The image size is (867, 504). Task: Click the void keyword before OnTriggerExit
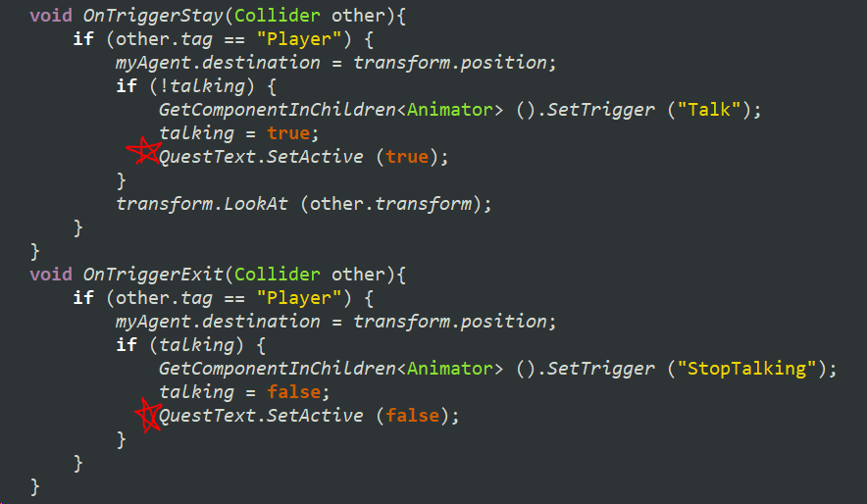click(x=51, y=275)
